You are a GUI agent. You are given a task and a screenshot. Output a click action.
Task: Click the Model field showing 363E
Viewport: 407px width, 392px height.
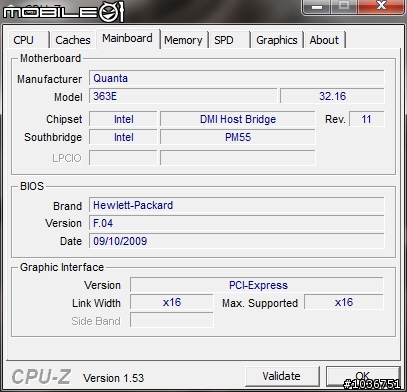click(x=183, y=96)
